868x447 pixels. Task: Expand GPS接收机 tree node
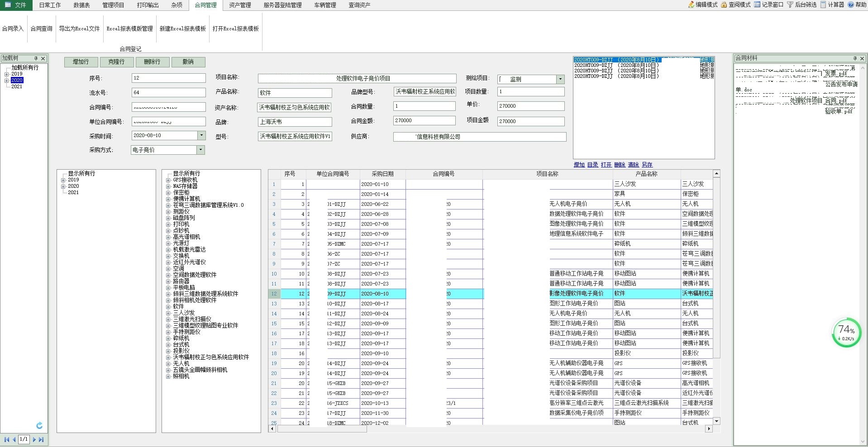pos(168,180)
